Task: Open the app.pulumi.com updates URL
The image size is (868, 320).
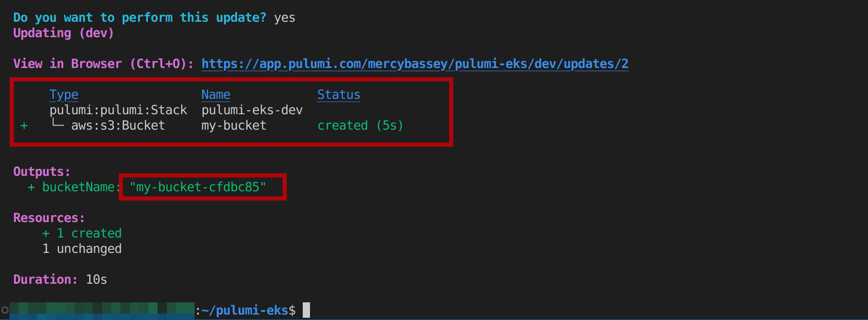Action: [x=415, y=64]
